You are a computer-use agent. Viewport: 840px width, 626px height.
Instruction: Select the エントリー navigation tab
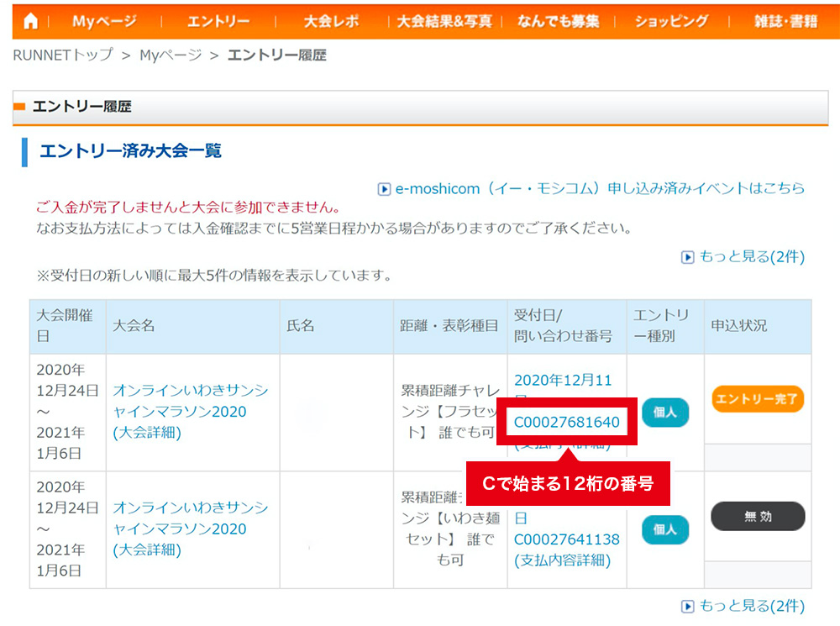[x=218, y=21]
